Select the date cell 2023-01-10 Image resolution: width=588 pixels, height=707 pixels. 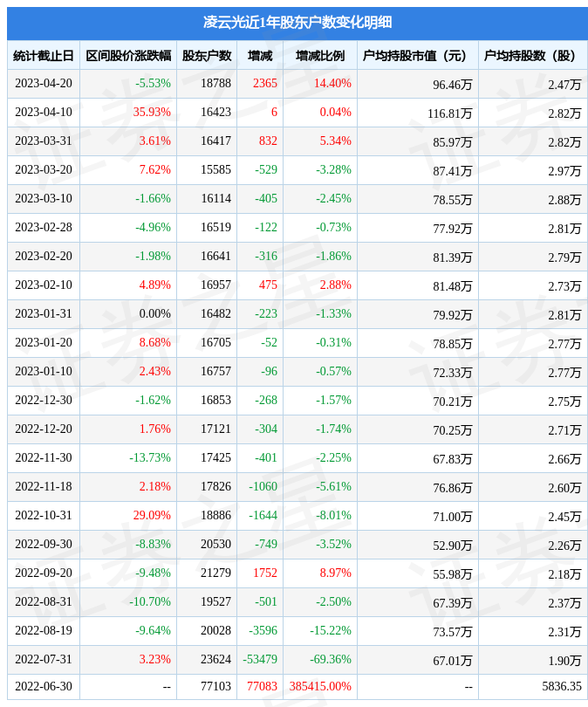44,372
